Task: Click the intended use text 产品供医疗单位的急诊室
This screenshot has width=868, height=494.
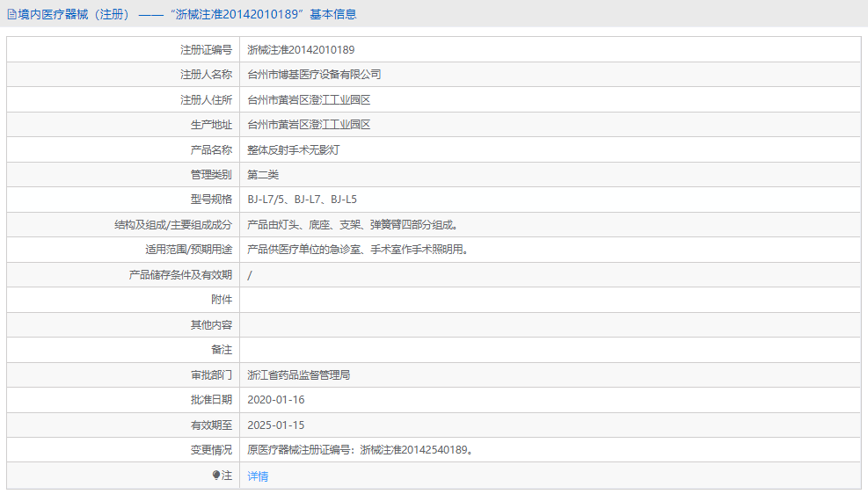Action: [358, 250]
